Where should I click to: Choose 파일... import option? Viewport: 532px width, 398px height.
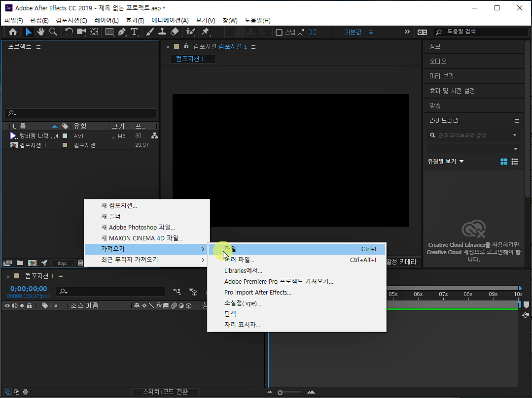(296, 249)
